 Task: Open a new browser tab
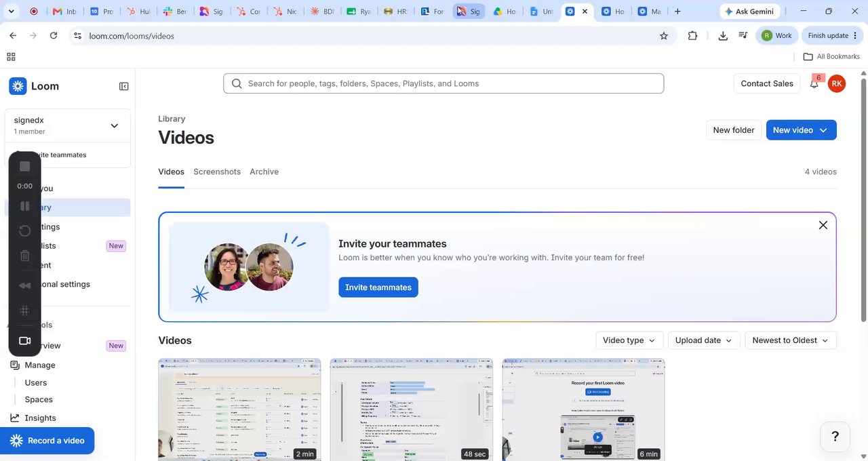(x=677, y=12)
